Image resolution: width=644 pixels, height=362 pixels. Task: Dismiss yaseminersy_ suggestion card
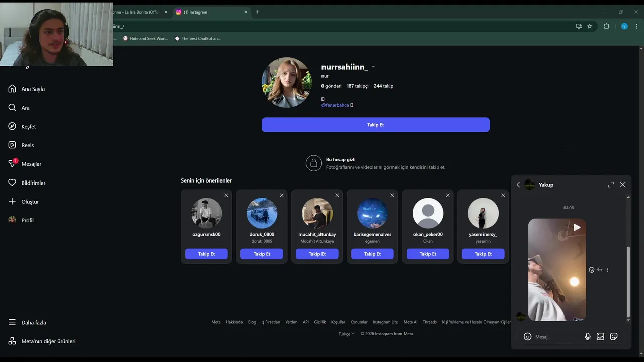pos(503,195)
